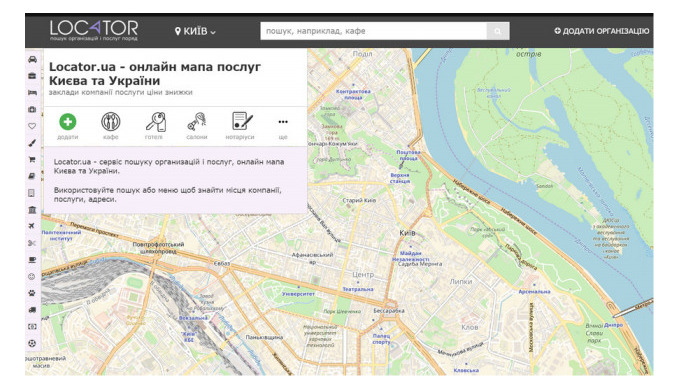The image size is (680, 390).
Task: Open the салони hairdryer icon
Action: (197, 122)
